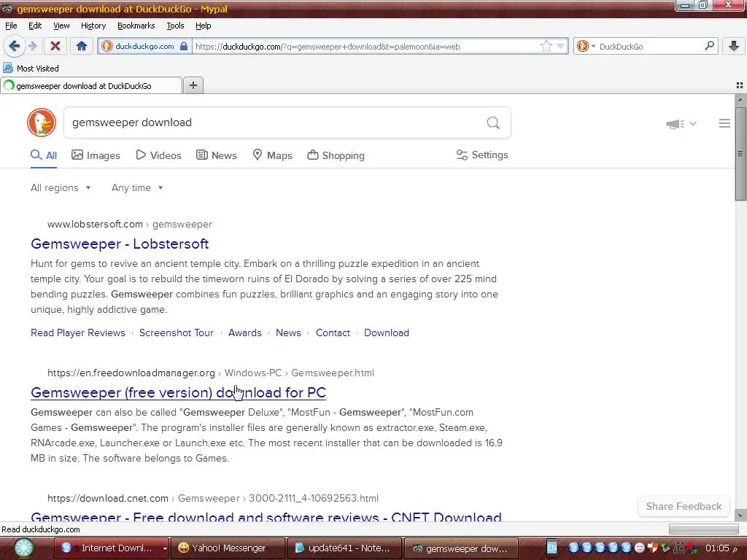Stop page loading with red X
747x560 pixels.
pos(55,46)
